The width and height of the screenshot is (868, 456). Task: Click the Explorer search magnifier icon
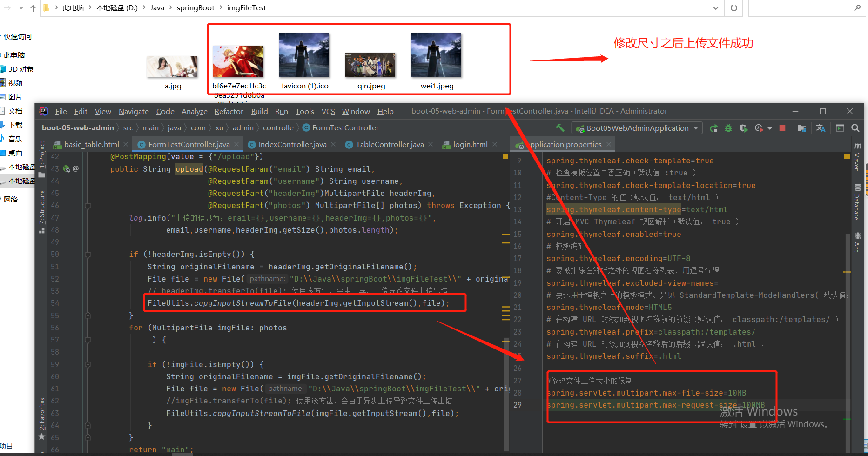(857, 8)
